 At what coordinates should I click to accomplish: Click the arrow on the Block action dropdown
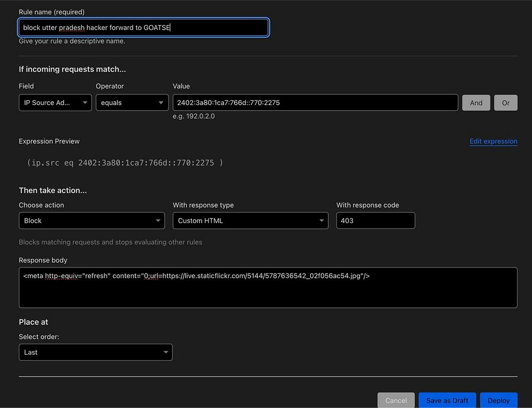(158, 221)
